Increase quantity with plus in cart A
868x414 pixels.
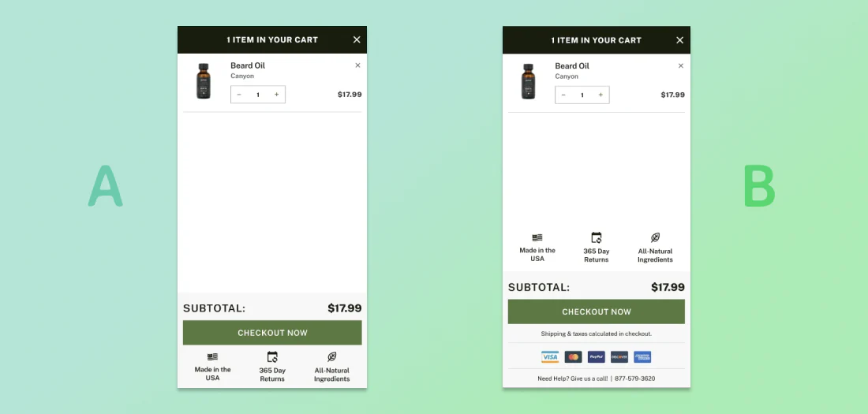(x=277, y=95)
